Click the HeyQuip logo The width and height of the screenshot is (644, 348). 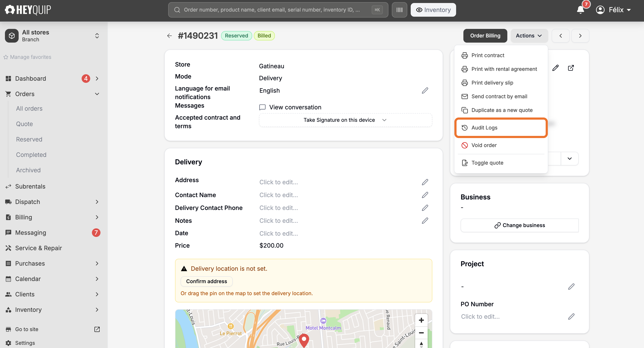pos(28,10)
